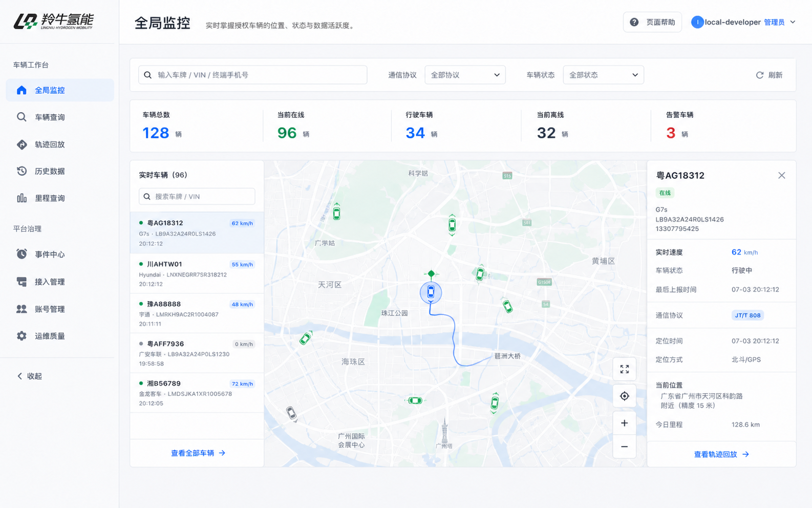This screenshot has height=508, width=812.
Task: Focus the 搜索车牌 / VIN search field
Action: point(197,197)
